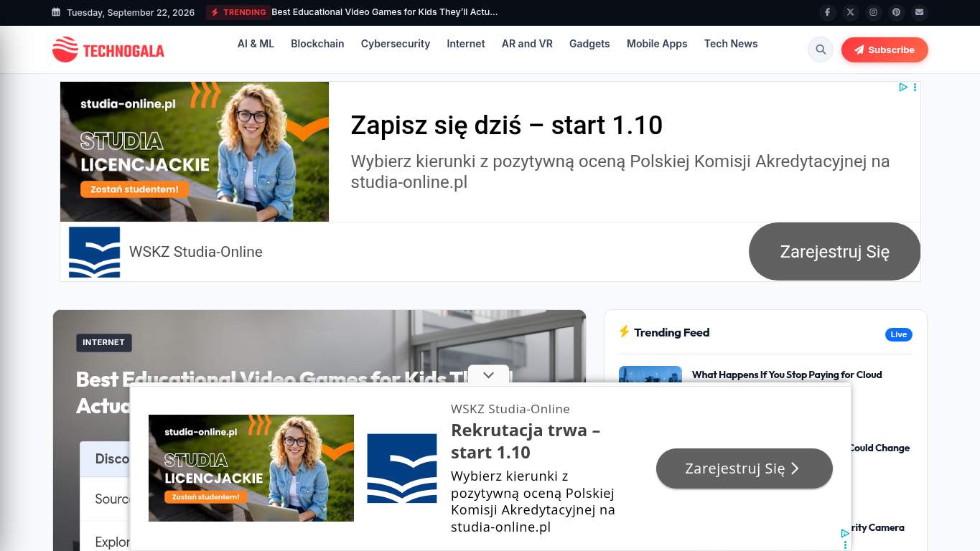Screen dimensions: 980x551
Task: Click the top banner Studia Licencjackie image
Action: 195,151
